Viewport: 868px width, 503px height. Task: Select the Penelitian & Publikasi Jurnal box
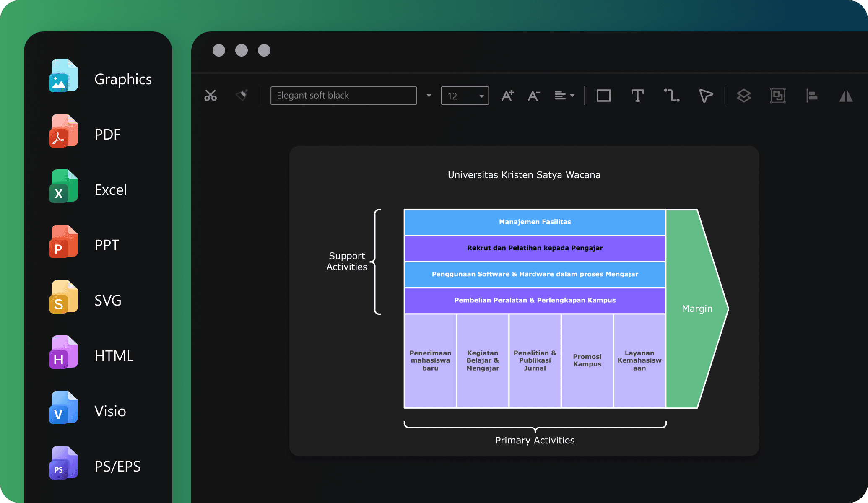coord(535,360)
